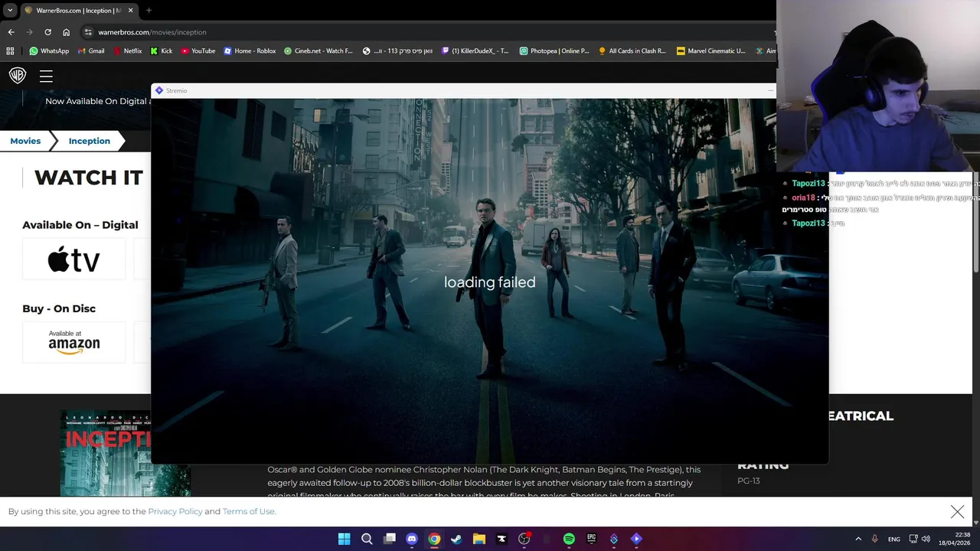The image size is (980, 551).
Task: Click the Warner Bros shield logo
Action: coord(18,75)
